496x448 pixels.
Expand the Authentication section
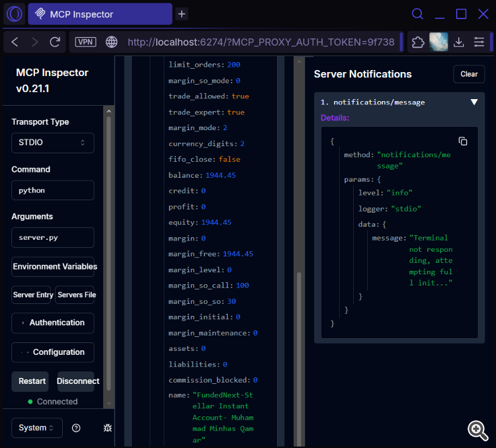pyautogui.click(x=52, y=323)
